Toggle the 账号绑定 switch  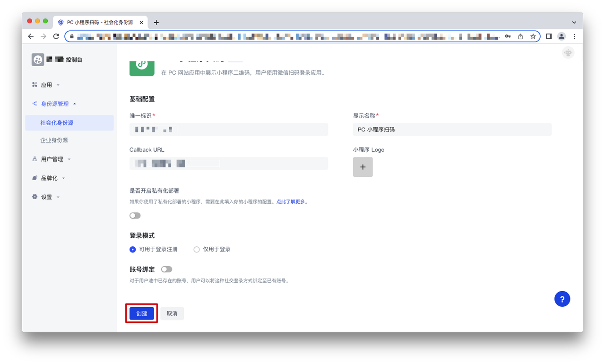[x=166, y=269]
